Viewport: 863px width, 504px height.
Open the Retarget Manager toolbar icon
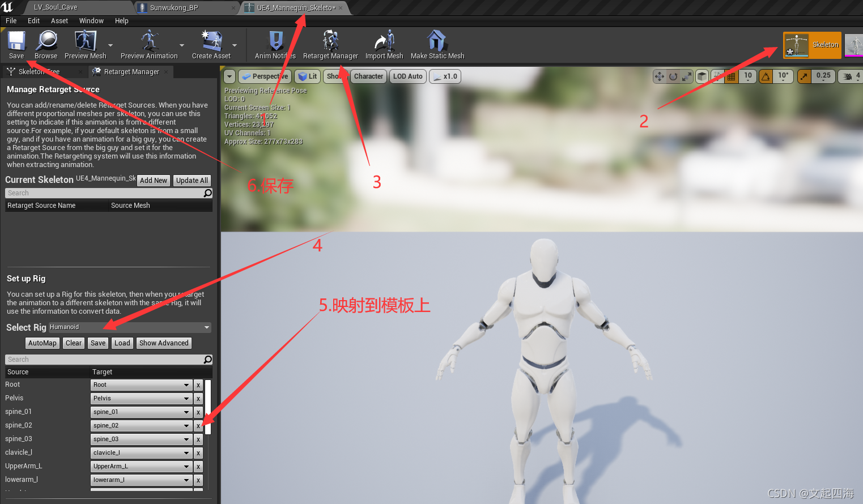(x=330, y=45)
